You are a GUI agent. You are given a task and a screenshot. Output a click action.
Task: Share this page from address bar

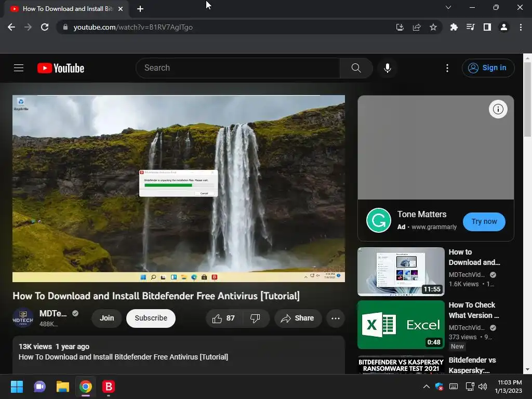417,27
